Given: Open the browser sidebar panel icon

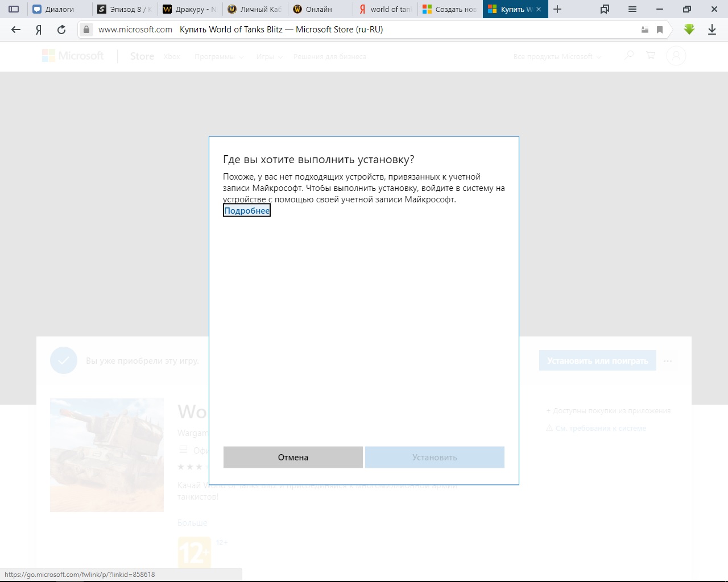Looking at the screenshot, I should [x=14, y=9].
